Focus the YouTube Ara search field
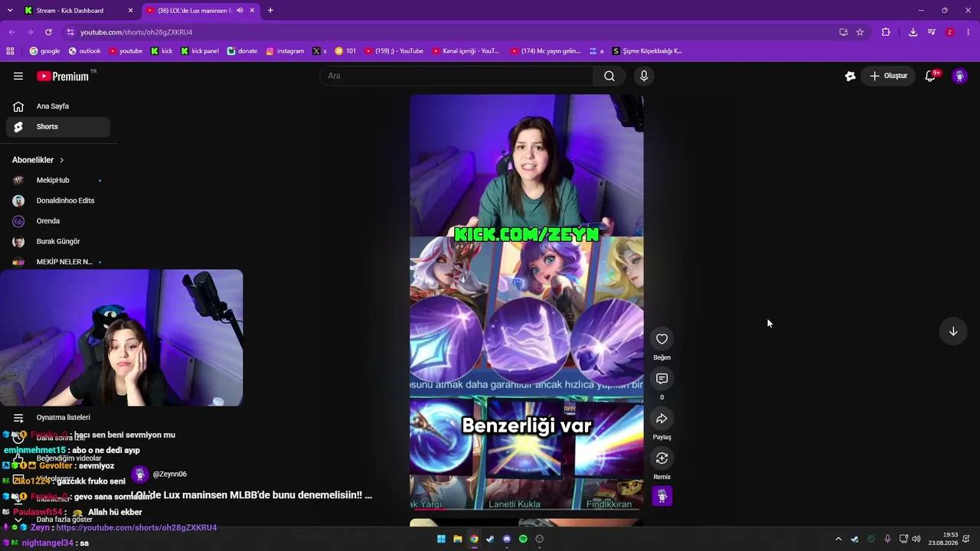The height and width of the screenshot is (551, 980). 456,76
